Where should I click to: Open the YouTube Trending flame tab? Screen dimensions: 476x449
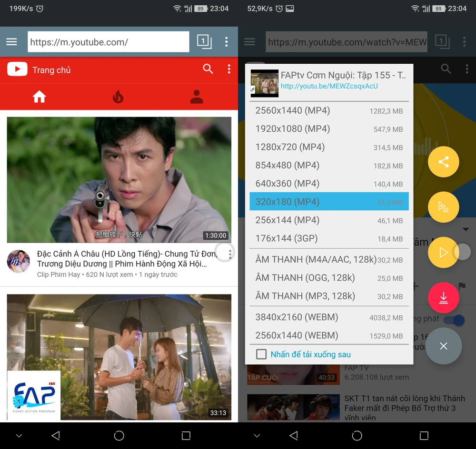(118, 97)
